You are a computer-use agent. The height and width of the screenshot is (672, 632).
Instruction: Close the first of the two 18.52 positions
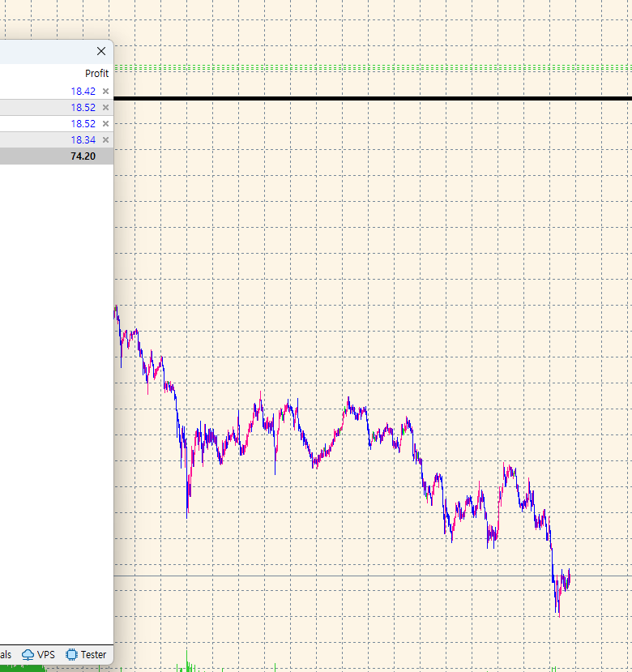[105, 108]
